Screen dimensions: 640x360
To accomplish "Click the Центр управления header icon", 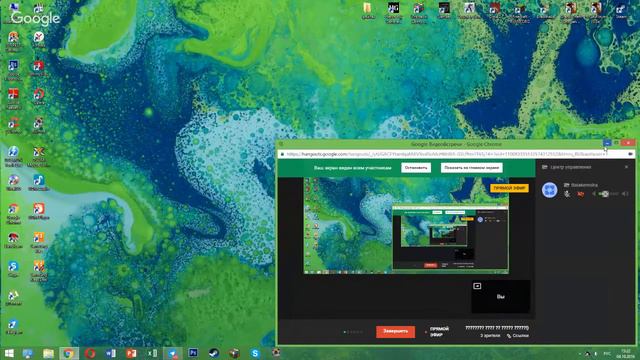I will [x=544, y=167].
